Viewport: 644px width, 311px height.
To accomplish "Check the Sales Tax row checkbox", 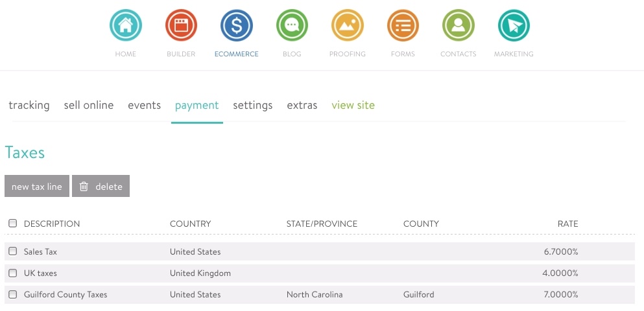I will 13,251.
